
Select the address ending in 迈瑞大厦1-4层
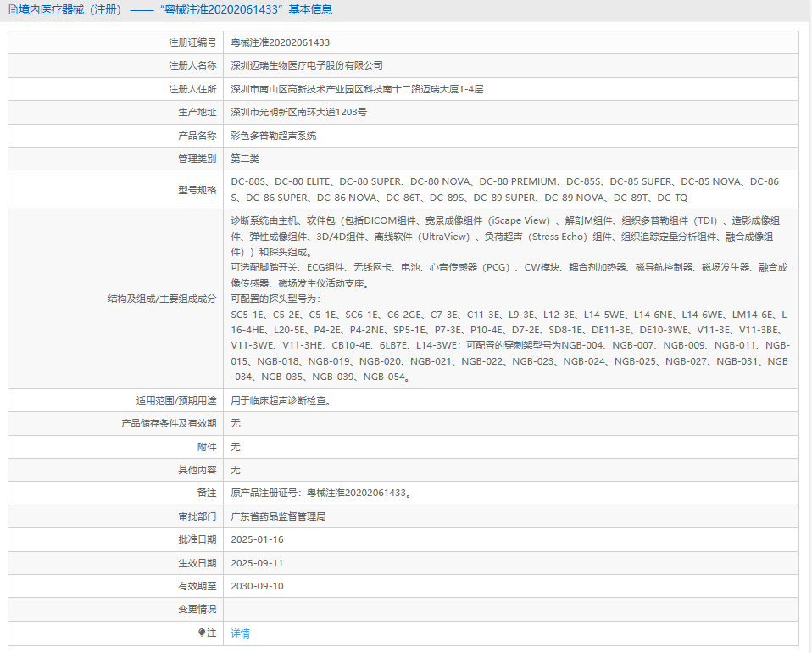(x=358, y=89)
